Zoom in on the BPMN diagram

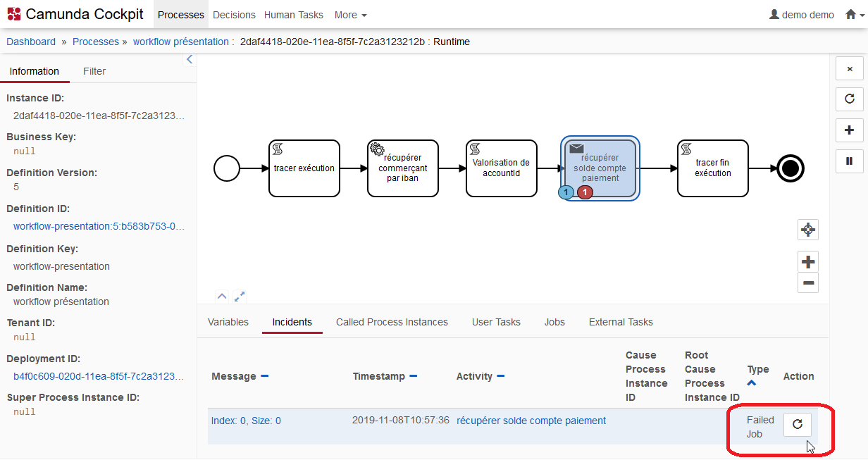[808, 262]
